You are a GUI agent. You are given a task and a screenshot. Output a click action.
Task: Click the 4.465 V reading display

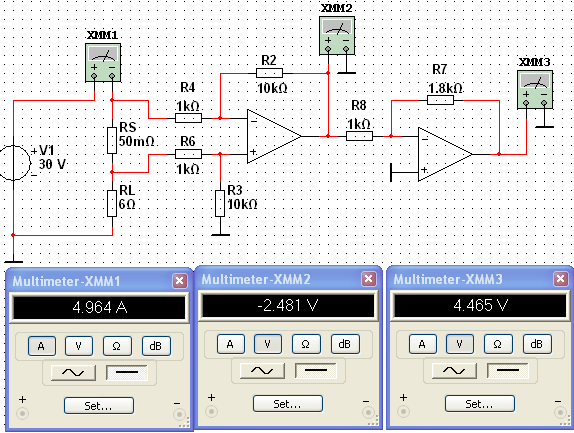pos(480,306)
